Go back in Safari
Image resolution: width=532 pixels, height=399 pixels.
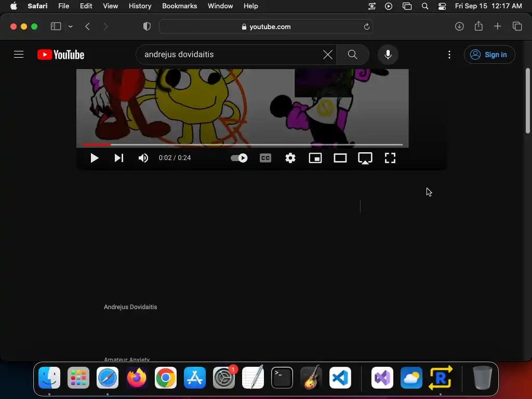[87, 26]
